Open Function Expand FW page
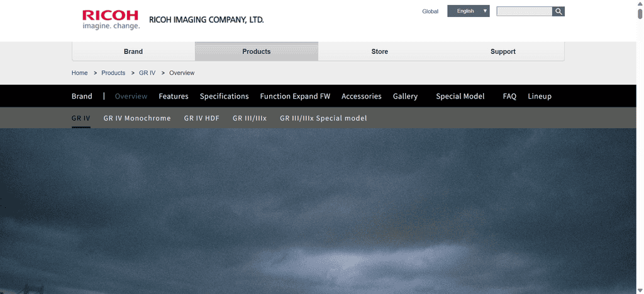This screenshot has width=644, height=294. (x=295, y=96)
